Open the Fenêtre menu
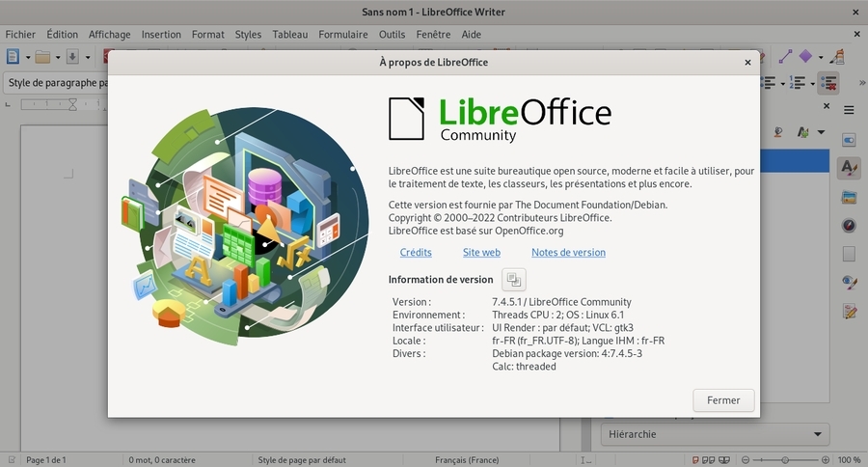This screenshot has width=868, height=467. pyautogui.click(x=433, y=35)
